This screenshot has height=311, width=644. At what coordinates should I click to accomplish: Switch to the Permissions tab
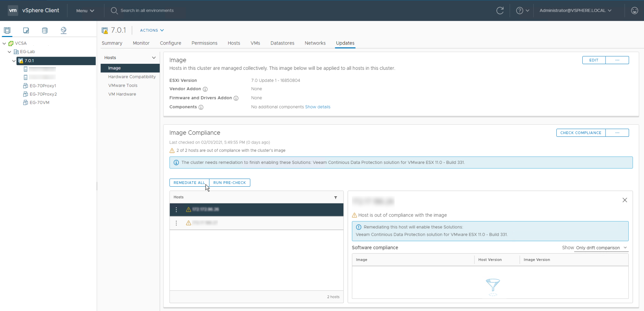pos(204,43)
